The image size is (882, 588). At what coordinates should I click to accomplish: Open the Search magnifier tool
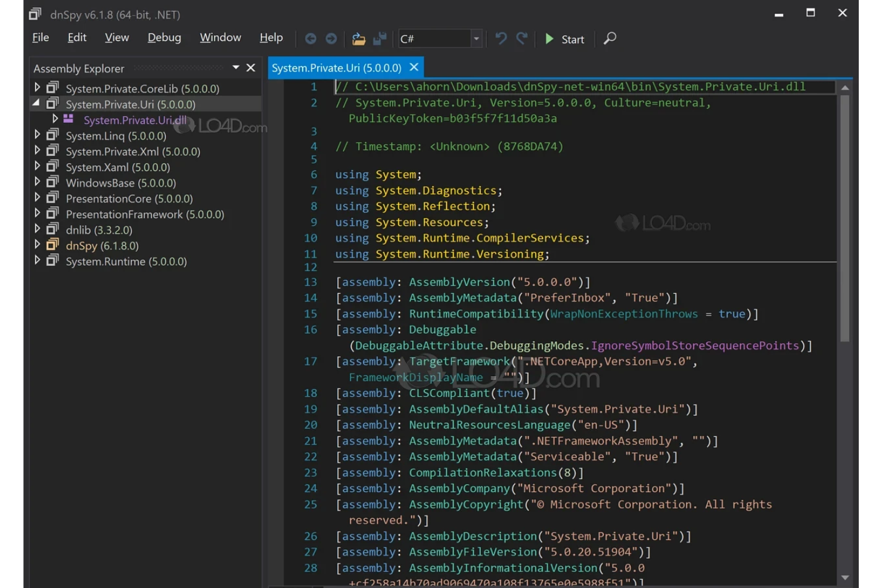coord(610,39)
